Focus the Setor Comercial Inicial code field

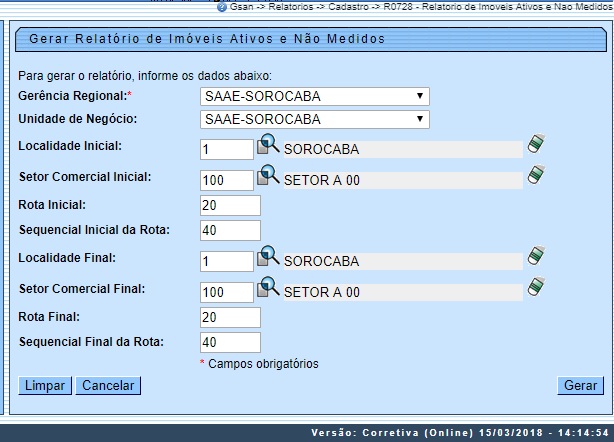point(227,180)
